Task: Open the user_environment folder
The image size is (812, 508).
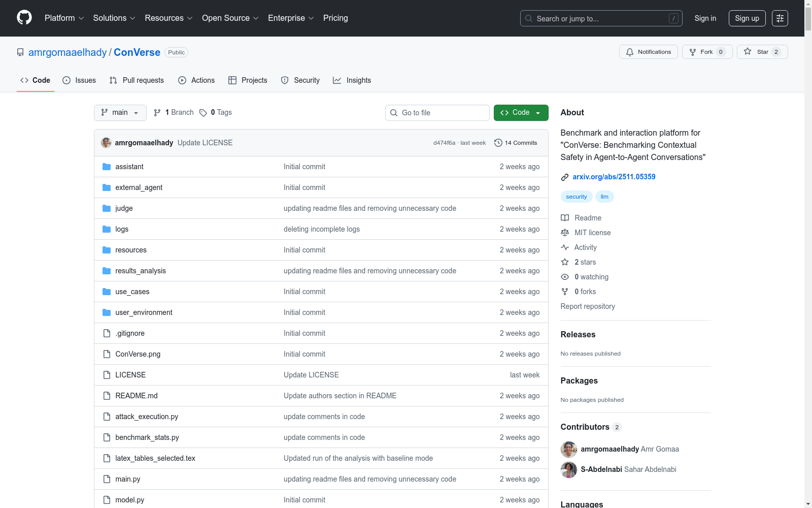Action: point(144,312)
